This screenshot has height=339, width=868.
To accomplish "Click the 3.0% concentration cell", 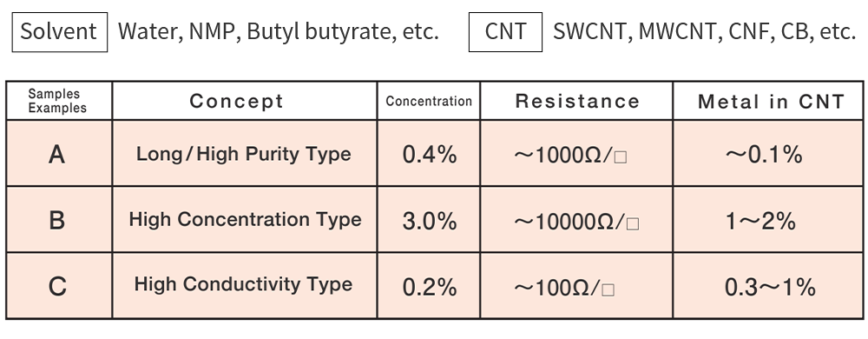I will point(429,219).
